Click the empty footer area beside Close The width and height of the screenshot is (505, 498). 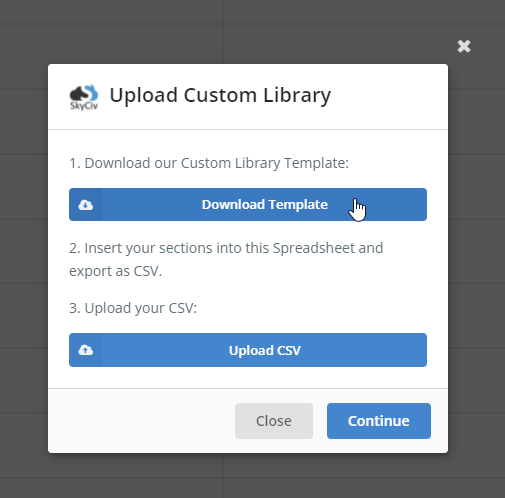pos(142,421)
